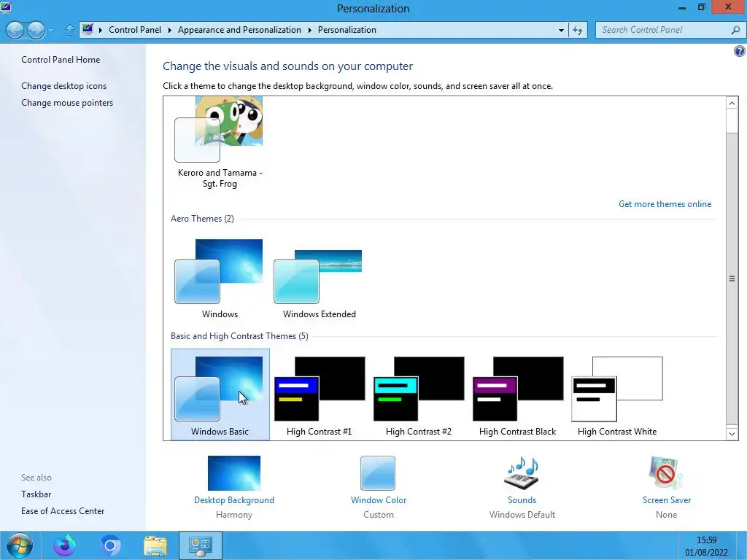Click the search magnifier icon

click(x=735, y=30)
